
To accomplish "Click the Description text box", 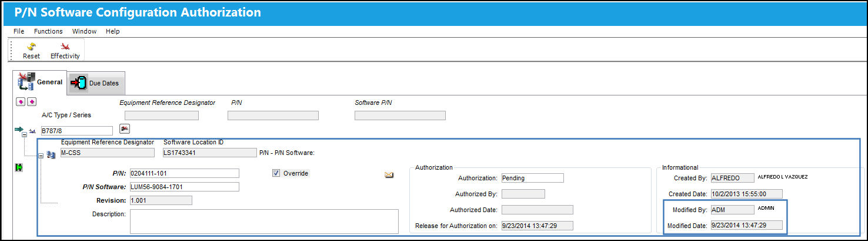I will (264, 222).
